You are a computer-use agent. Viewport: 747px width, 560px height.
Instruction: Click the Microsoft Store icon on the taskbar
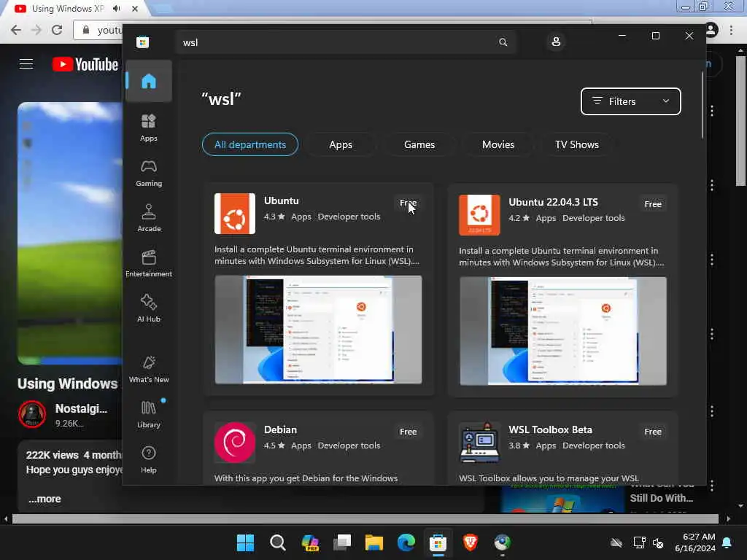(438, 542)
